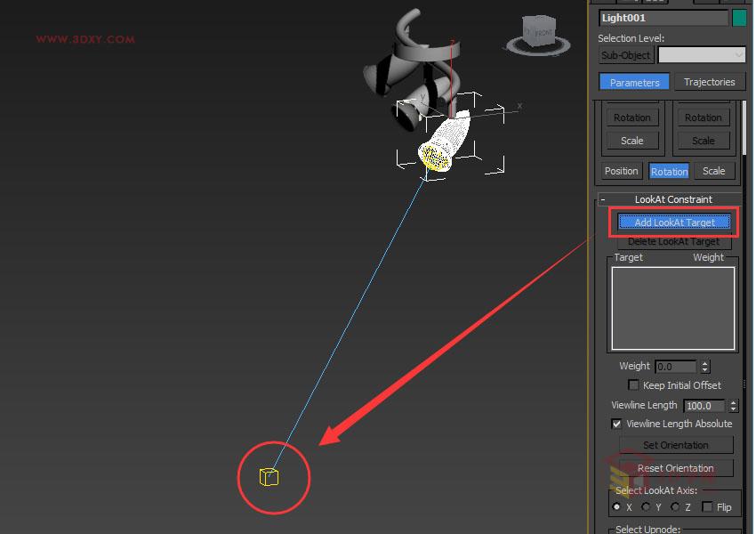Click the highlighted Add LookAt Target button
The image size is (756, 534).
(x=673, y=222)
